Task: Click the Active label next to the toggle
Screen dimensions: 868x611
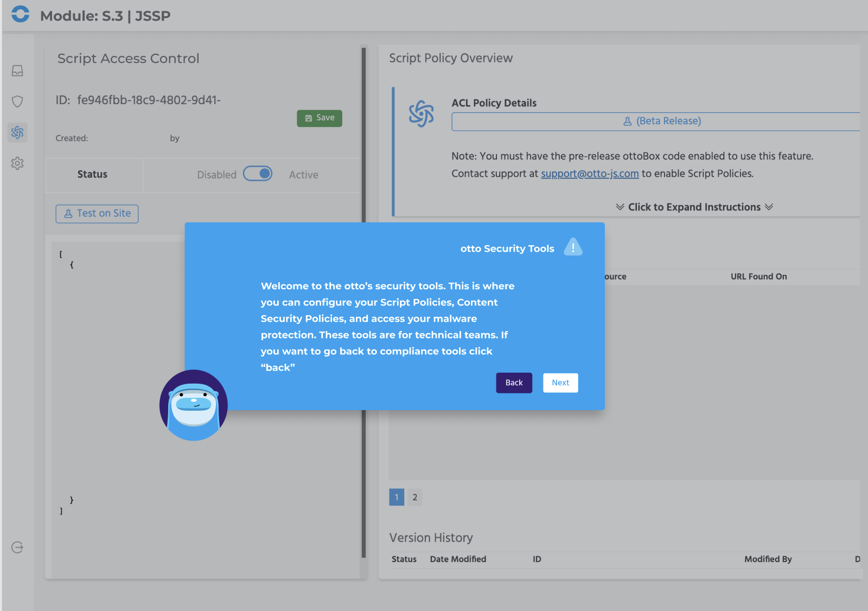Action: [303, 175]
